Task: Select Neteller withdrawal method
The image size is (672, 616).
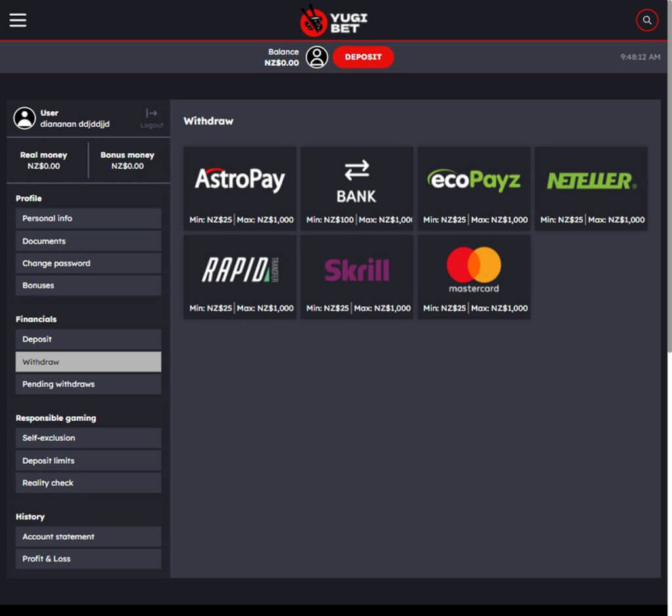Action: 591,188
